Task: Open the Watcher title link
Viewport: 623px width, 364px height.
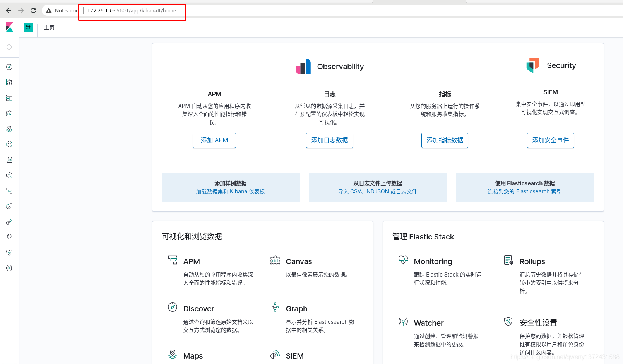Action: 429,323
